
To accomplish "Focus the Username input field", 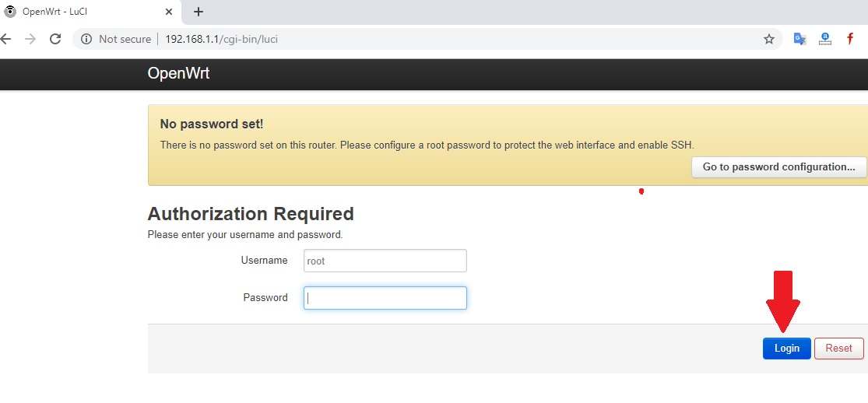I will click(x=385, y=261).
